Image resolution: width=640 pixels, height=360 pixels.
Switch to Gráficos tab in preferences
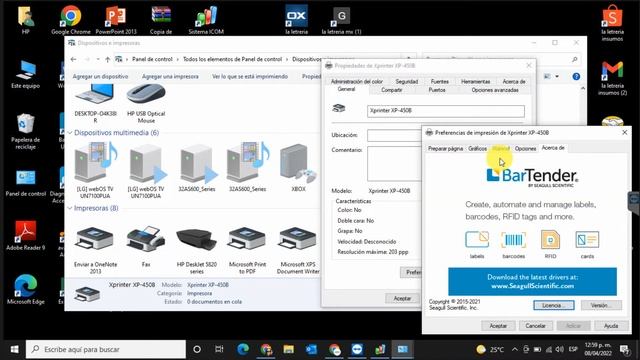point(477,149)
